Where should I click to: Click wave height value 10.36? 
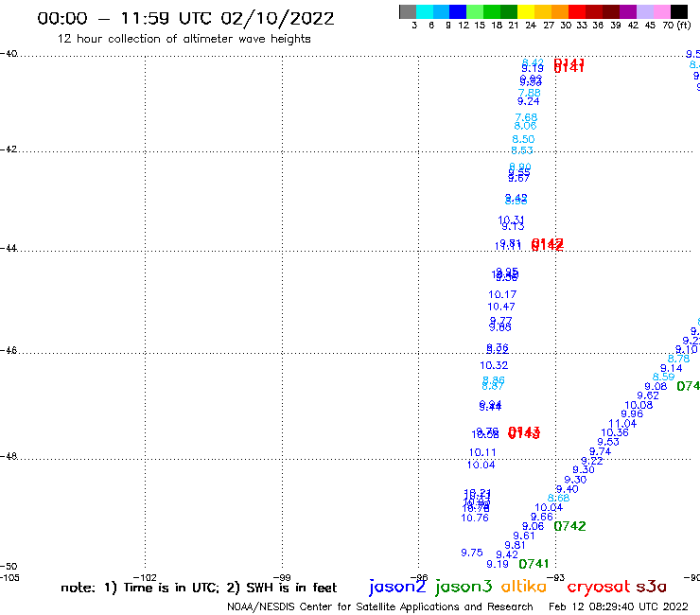(x=615, y=432)
